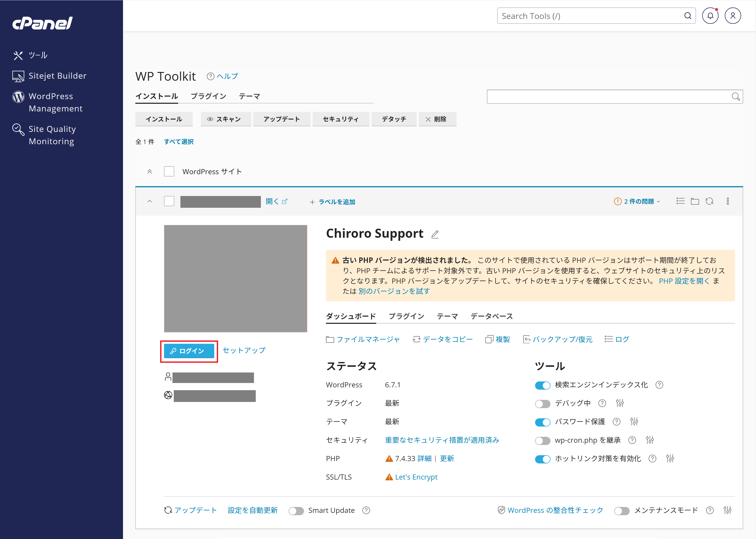This screenshot has height=539, width=756.
Task: Click the refresh icon in site header
Action: (709, 201)
